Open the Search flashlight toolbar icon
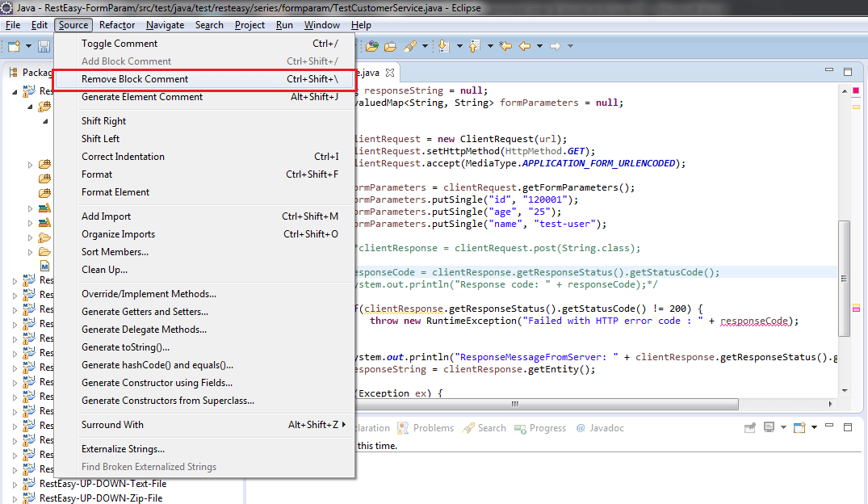This screenshot has height=504, width=868. (x=411, y=46)
